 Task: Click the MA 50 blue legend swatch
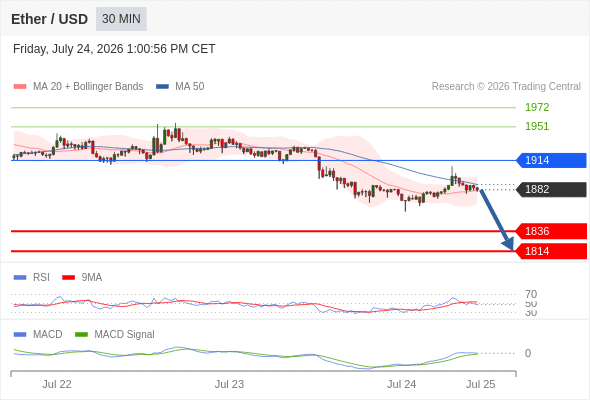point(162,87)
